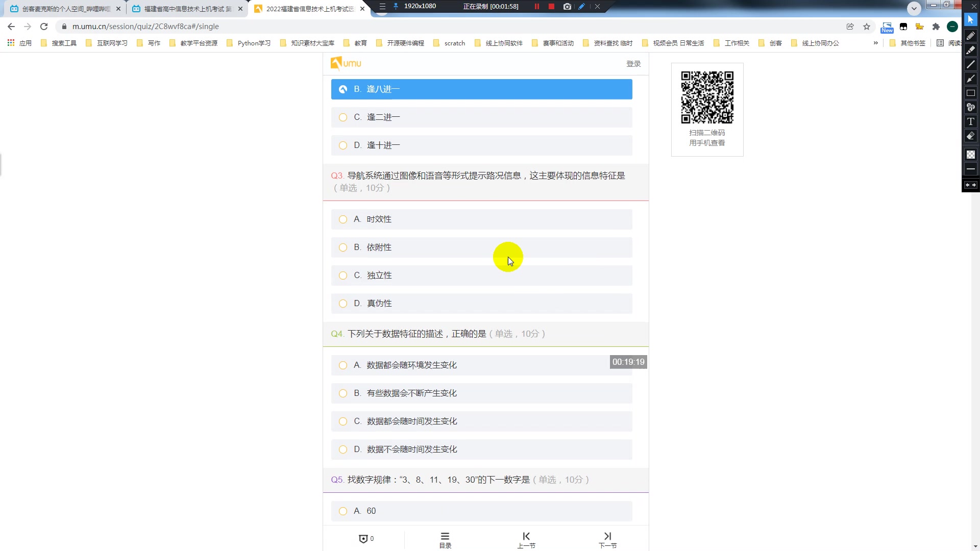The height and width of the screenshot is (551, 980).
Task: Click the umu logo
Action: 346,63
